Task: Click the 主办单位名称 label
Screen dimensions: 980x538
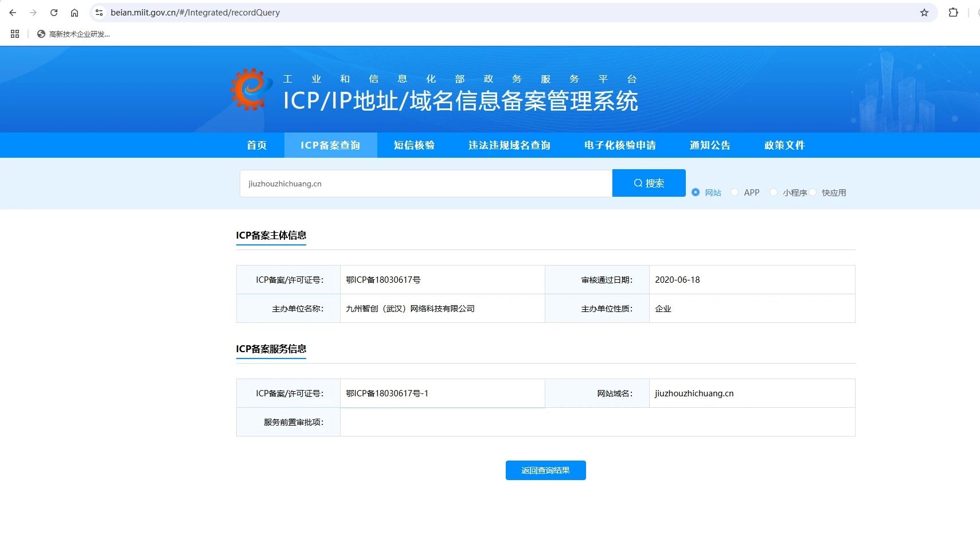Action: tap(298, 309)
